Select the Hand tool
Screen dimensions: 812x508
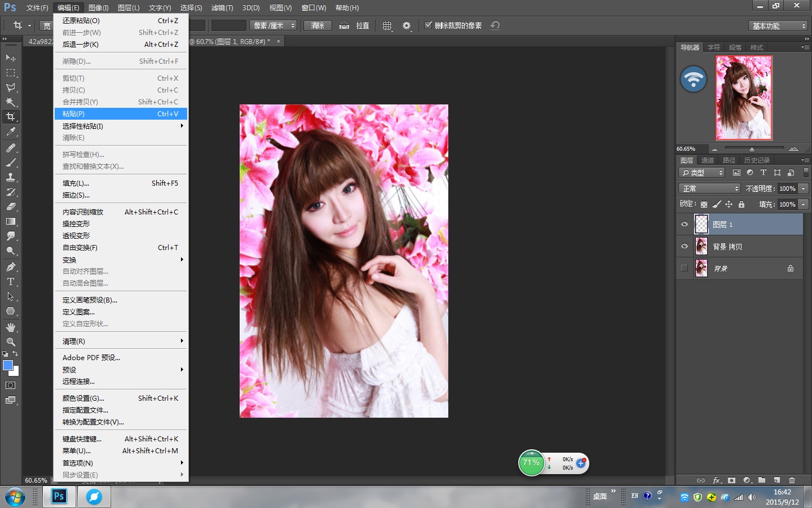click(x=11, y=327)
